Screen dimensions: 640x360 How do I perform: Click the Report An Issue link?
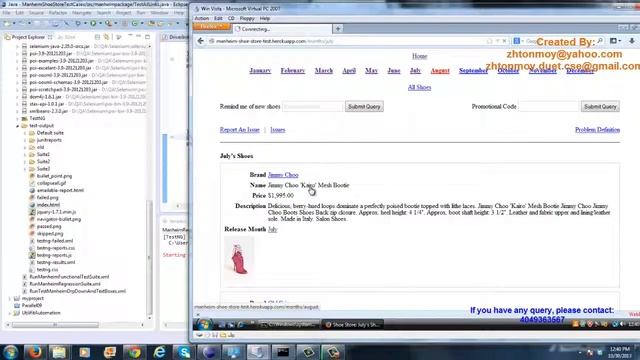click(240, 130)
